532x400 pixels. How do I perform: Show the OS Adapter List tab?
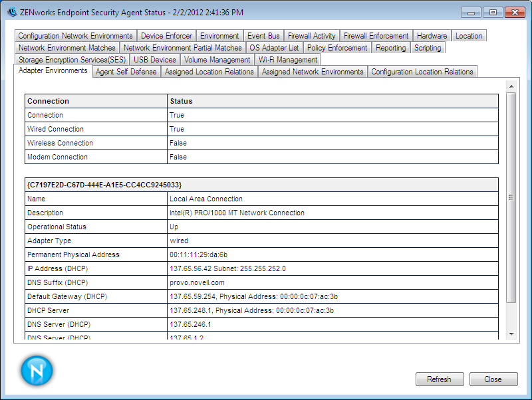[274, 48]
